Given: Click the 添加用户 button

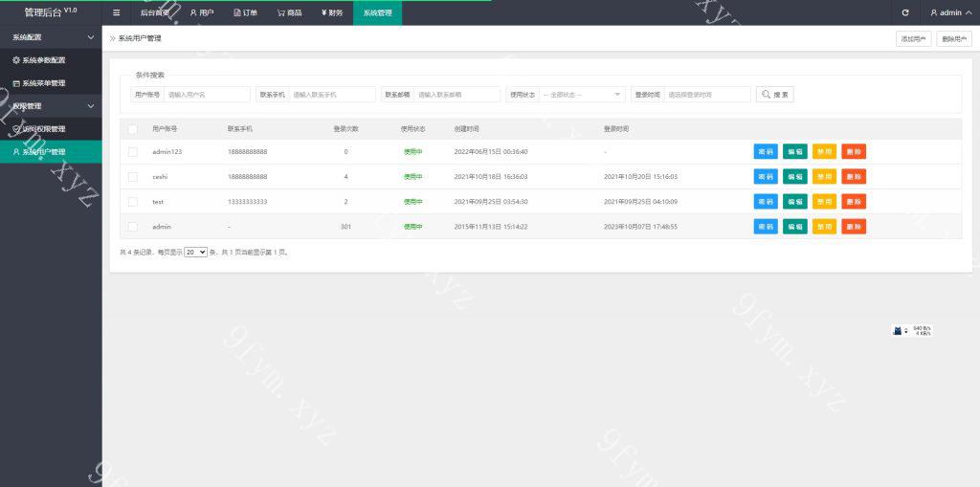Looking at the screenshot, I should click(913, 39).
